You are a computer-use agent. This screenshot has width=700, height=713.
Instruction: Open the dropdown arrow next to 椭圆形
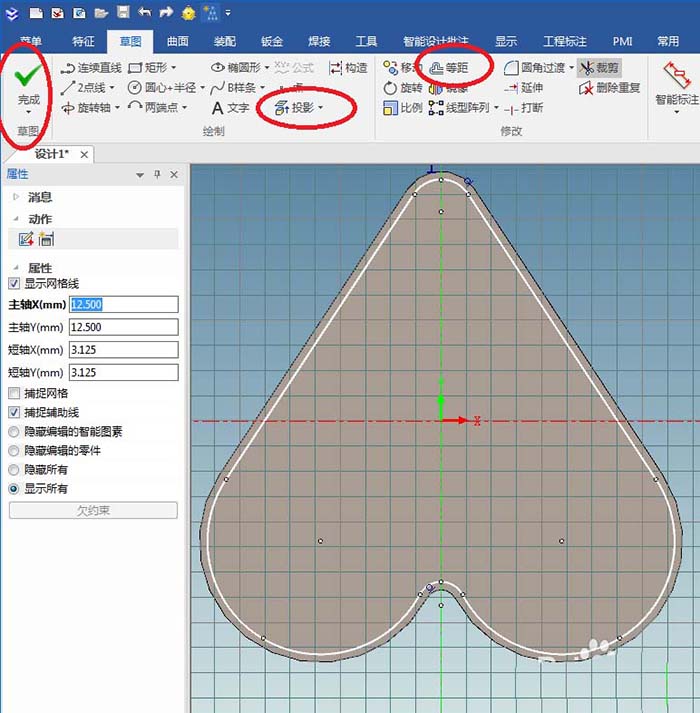(267, 68)
